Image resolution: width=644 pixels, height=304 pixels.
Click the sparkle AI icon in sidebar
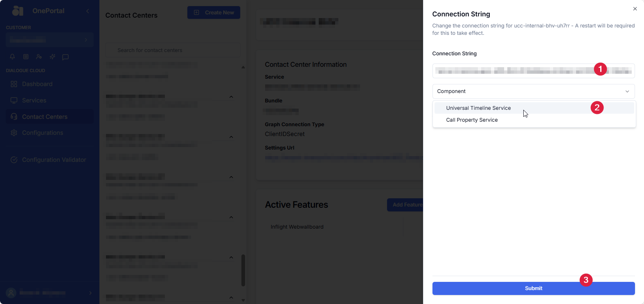coord(52,57)
